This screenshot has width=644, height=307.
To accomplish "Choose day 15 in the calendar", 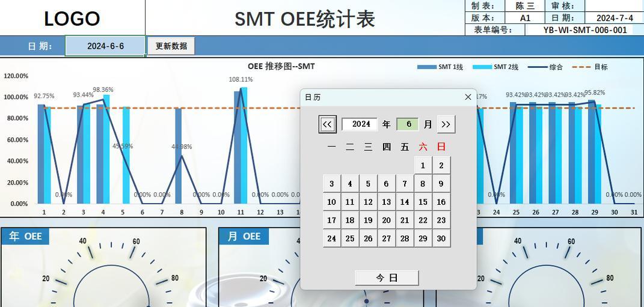I will tap(423, 202).
